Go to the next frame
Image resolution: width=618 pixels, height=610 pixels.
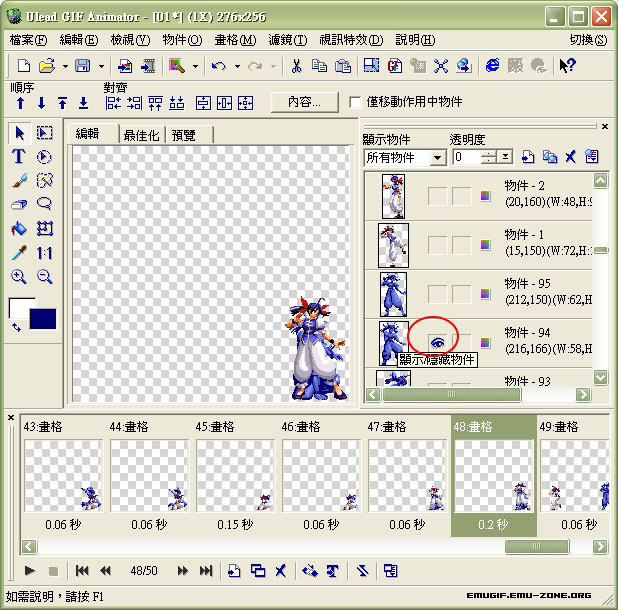(x=182, y=570)
